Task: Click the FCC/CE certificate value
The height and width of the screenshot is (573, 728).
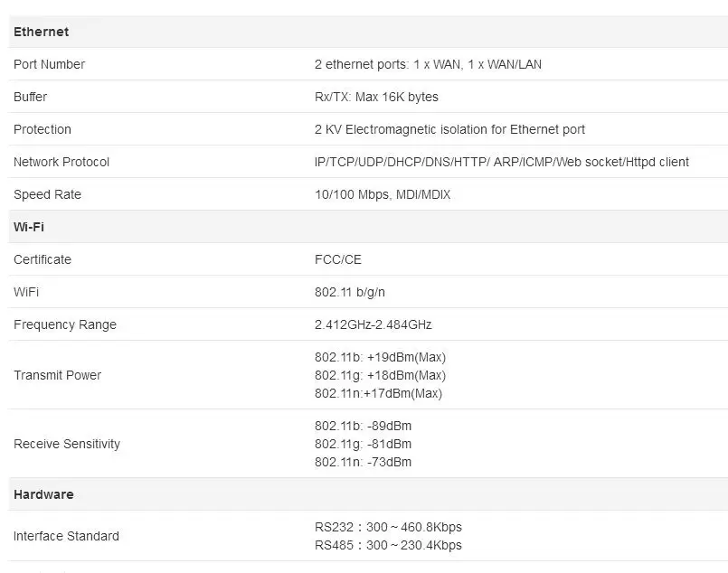Action: tap(337, 259)
